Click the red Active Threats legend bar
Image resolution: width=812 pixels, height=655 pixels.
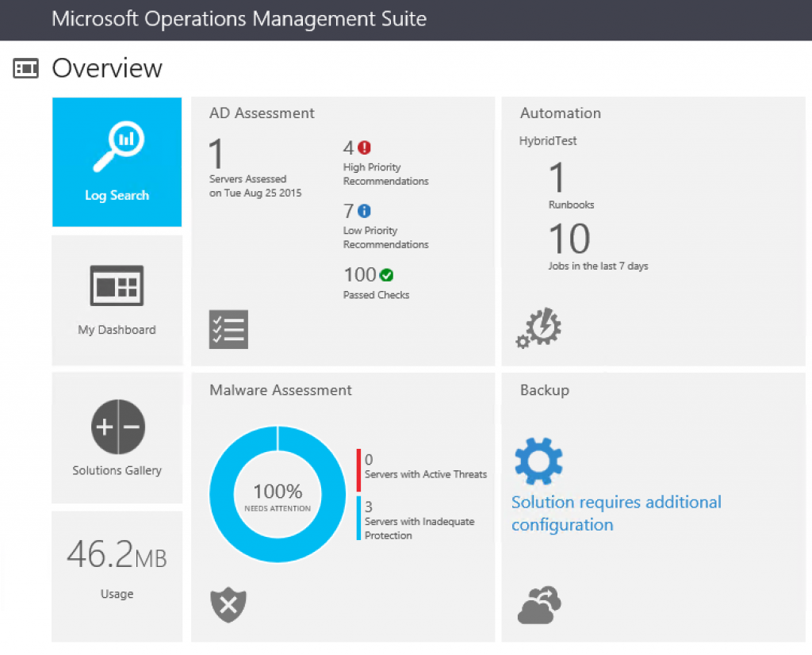(358, 470)
